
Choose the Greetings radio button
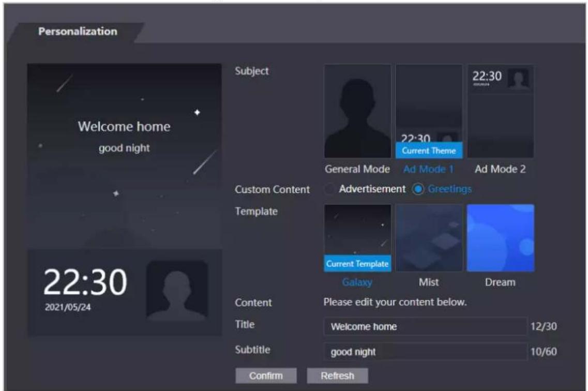tap(418, 189)
